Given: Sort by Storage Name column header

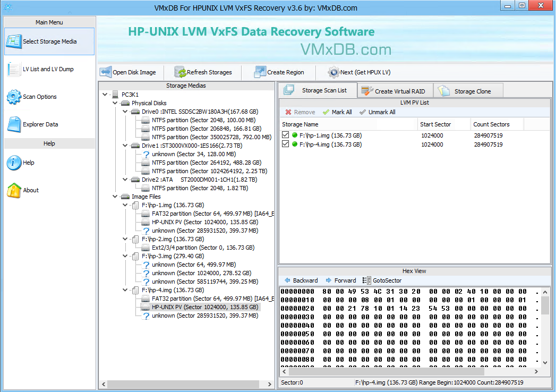Looking at the screenshot, I should (348, 124).
